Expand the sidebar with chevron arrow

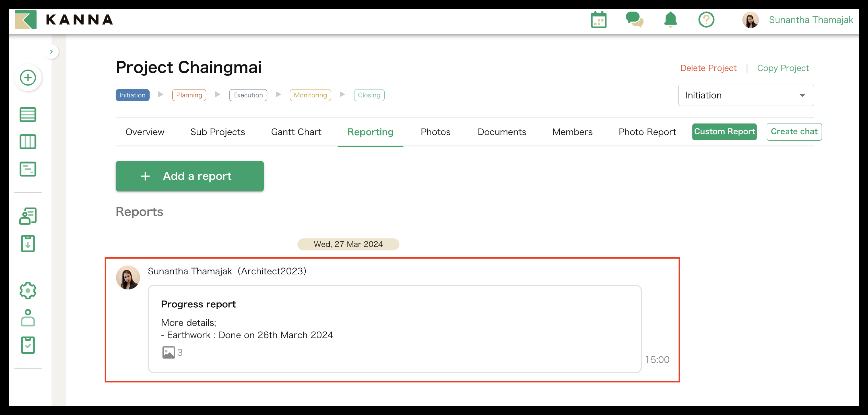pos(51,52)
